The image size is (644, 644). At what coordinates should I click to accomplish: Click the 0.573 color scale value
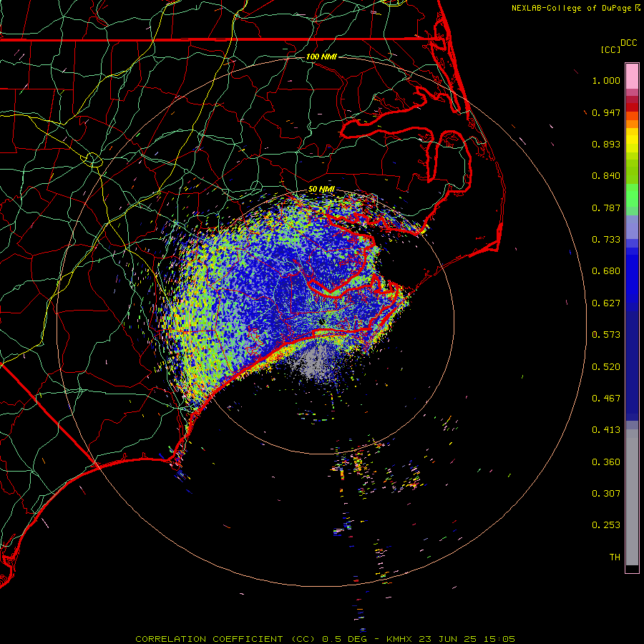pos(606,335)
